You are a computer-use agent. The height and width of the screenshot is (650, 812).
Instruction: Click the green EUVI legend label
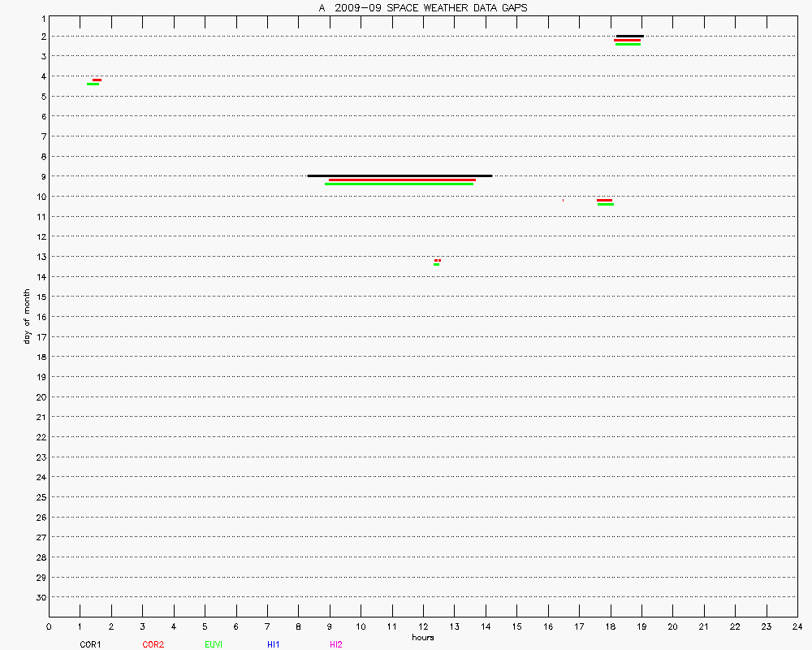(x=214, y=644)
